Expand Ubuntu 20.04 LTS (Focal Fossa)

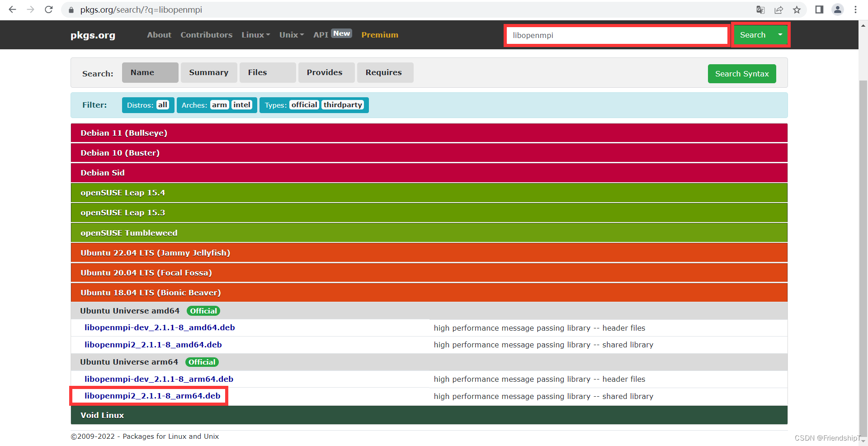coord(429,273)
